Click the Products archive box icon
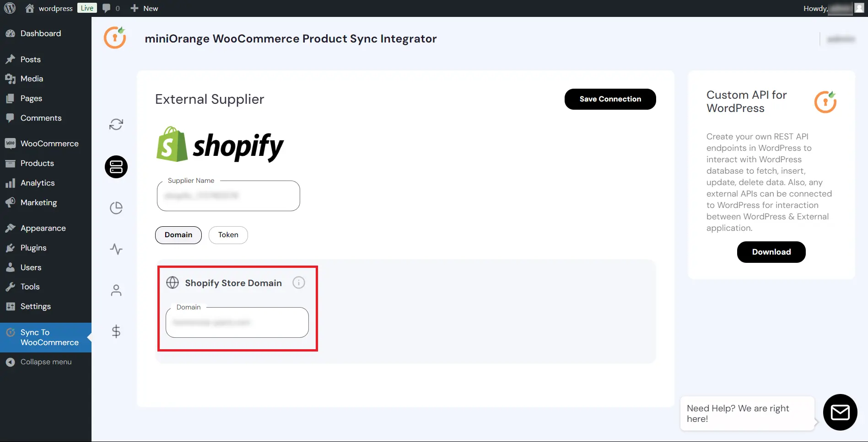This screenshot has width=868, height=442. 10,163
